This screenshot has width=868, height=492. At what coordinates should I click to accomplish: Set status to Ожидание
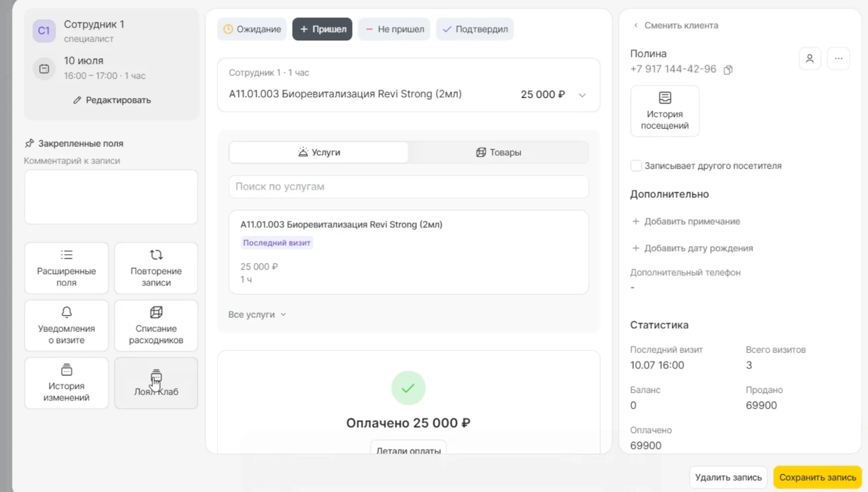pyautogui.click(x=252, y=29)
